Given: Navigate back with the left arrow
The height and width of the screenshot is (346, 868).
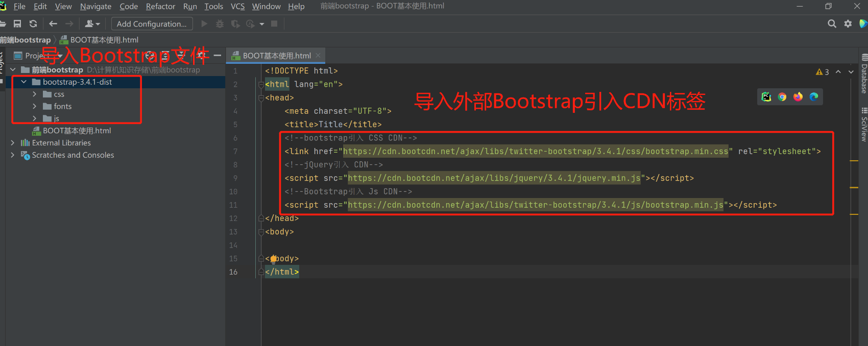Looking at the screenshot, I should click(53, 24).
